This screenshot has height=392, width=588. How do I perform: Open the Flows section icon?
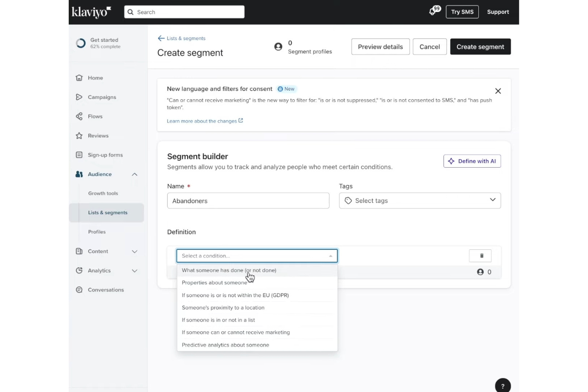pos(79,116)
